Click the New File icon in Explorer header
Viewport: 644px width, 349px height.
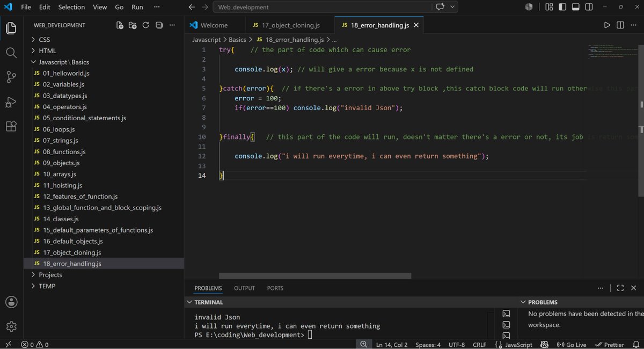pyautogui.click(x=120, y=25)
